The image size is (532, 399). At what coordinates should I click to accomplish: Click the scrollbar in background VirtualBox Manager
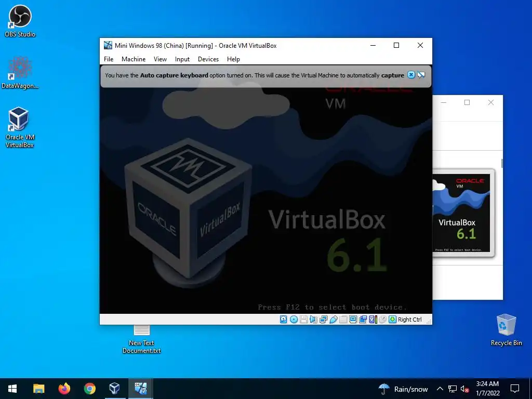click(x=502, y=164)
